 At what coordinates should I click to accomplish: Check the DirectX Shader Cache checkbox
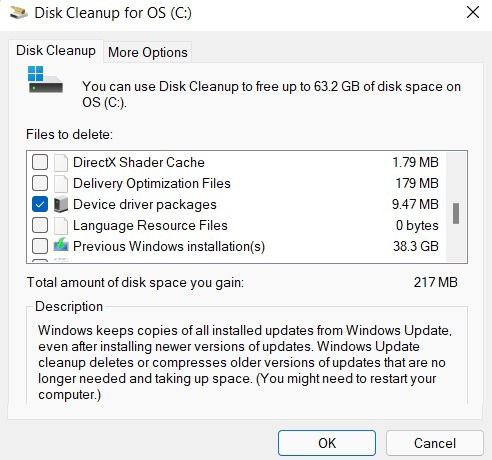(40, 163)
